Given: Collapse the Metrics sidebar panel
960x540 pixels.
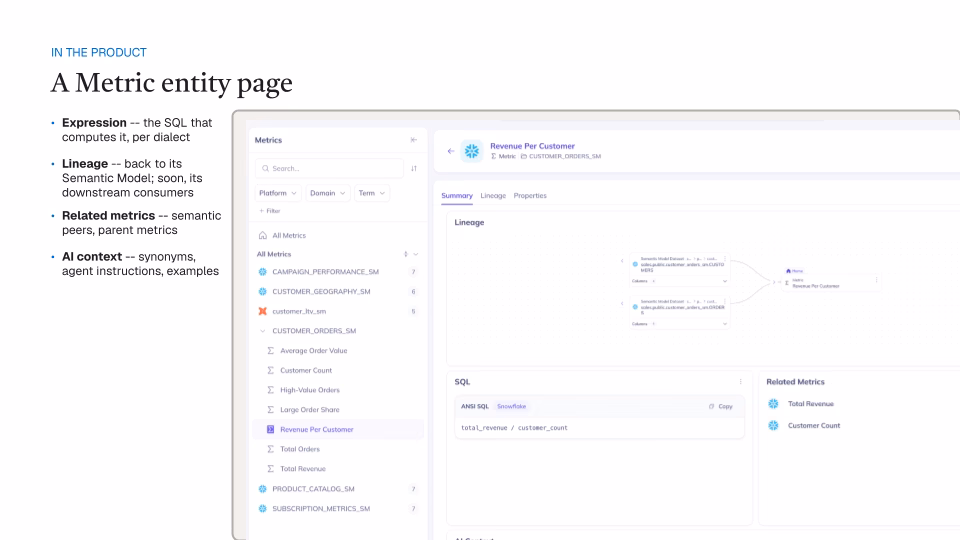Looking at the screenshot, I should [414, 140].
